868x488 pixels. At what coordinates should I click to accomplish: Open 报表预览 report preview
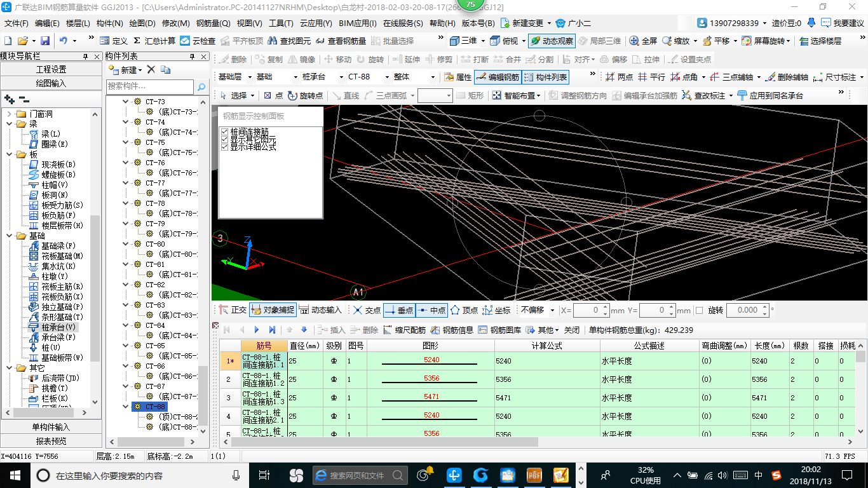click(x=51, y=441)
